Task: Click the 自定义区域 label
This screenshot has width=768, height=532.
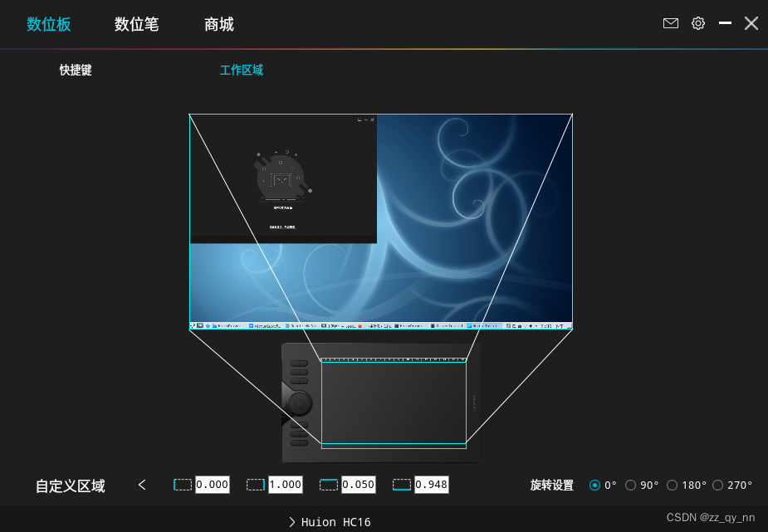Action: click(x=70, y=486)
